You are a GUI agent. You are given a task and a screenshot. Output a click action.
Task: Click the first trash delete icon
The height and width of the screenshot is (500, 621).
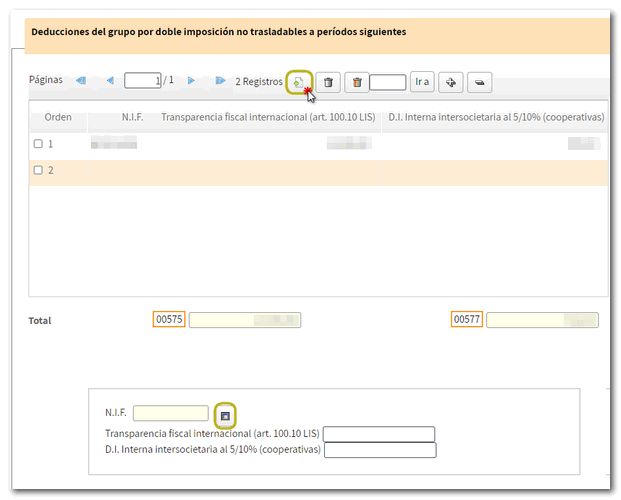(328, 82)
